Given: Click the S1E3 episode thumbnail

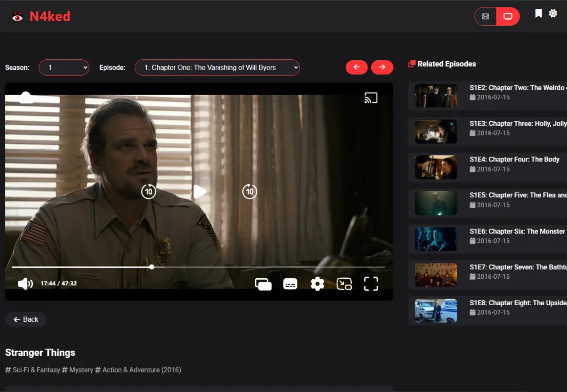Looking at the screenshot, I should (x=436, y=131).
